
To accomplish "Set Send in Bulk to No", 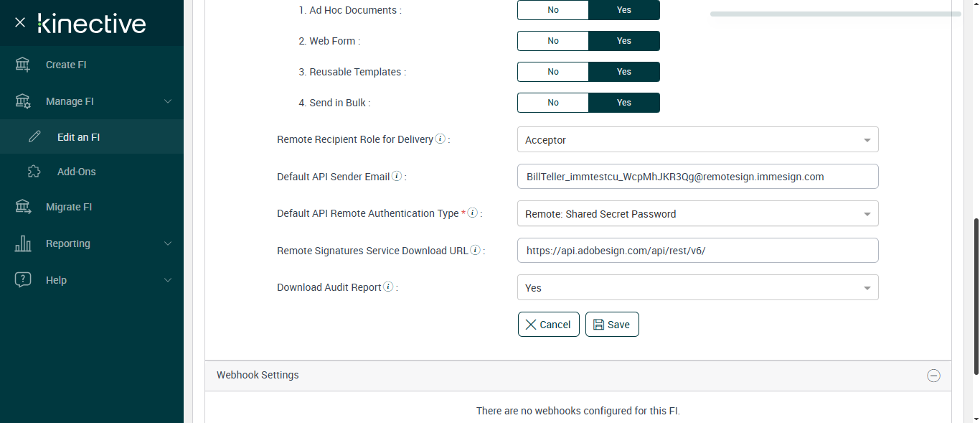I will [x=553, y=103].
